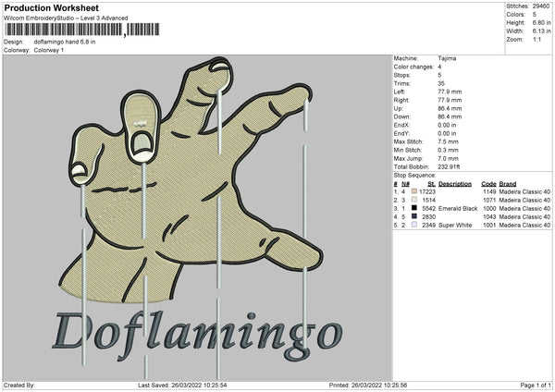Click the 'Stop Sequence:' heading

tap(414, 176)
